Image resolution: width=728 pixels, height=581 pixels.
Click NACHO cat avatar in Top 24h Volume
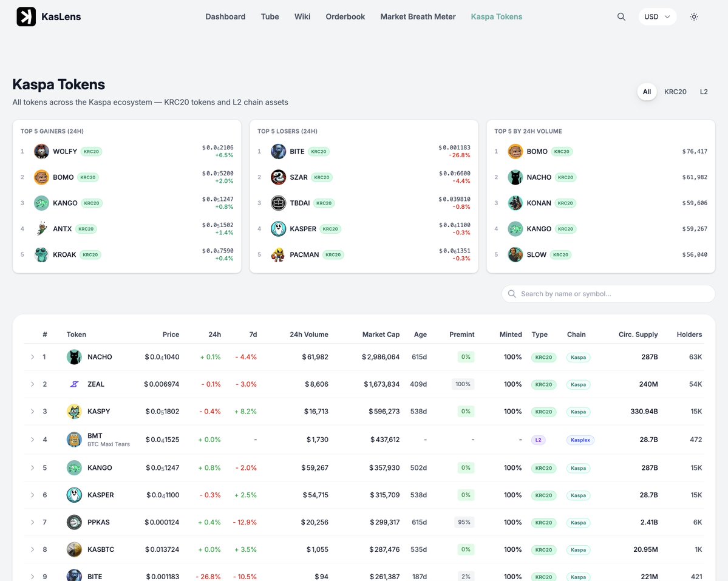[x=515, y=177]
